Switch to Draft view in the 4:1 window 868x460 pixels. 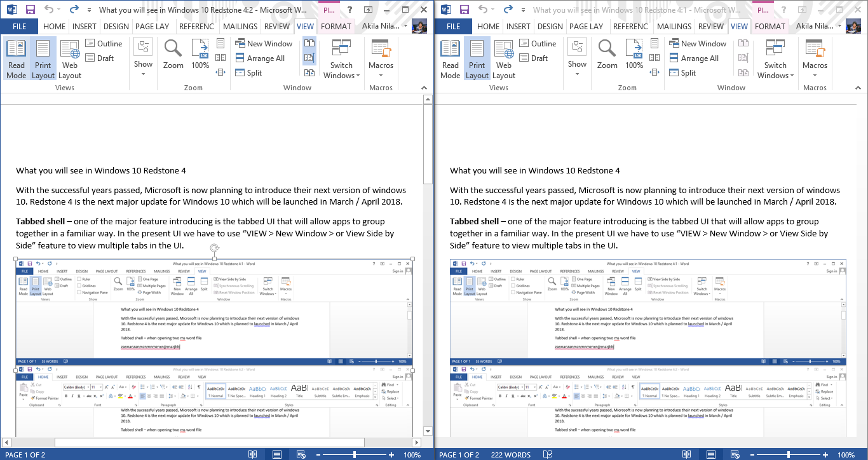point(533,58)
